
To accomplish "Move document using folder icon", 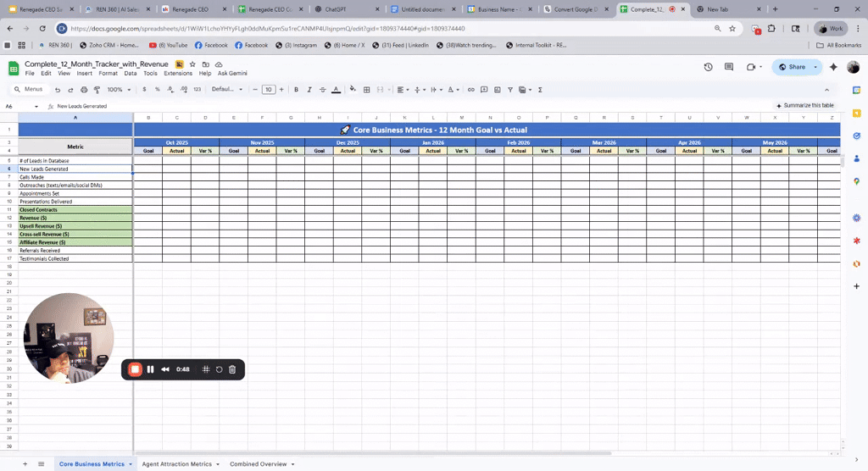I will (205, 64).
